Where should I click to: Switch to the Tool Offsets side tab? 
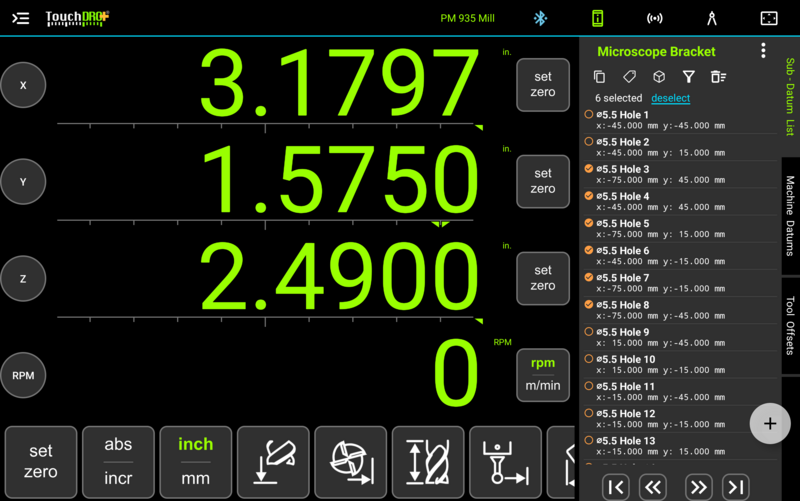click(790, 325)
